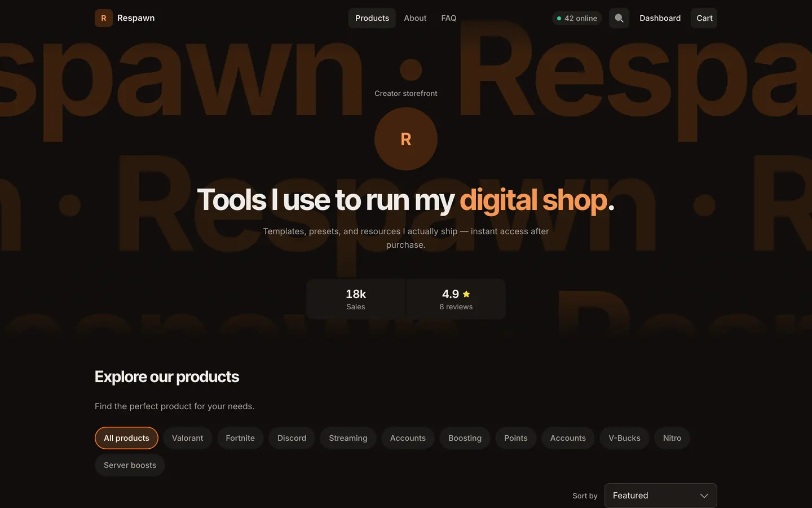Image resolution: width=812 pixels, height=508 pixels.
Task: Pick the Nitro filter chip
Action: point(672,438)
